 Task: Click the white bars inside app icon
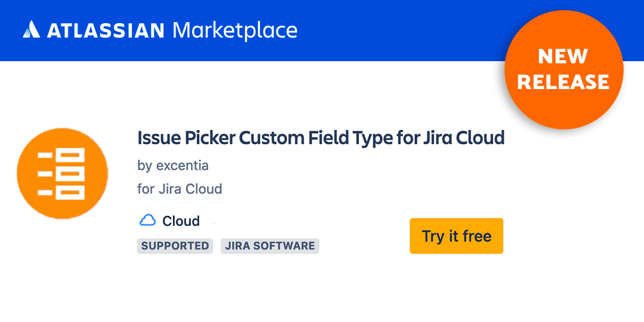click(x=62, y=173)
